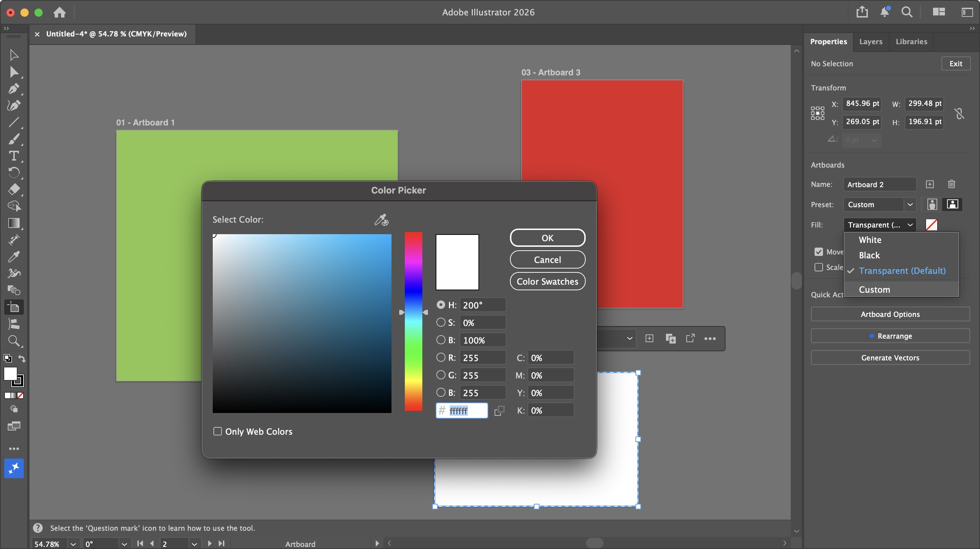The width and height of the screenshot is (980, 549).
Task: Select the S radio button in Color Picker
Action: (441, 322)
